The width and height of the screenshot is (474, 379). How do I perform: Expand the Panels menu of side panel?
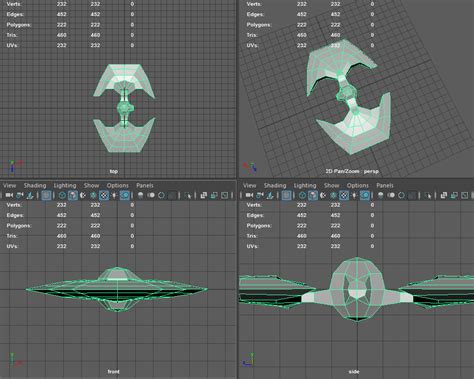tap(385, 185)
